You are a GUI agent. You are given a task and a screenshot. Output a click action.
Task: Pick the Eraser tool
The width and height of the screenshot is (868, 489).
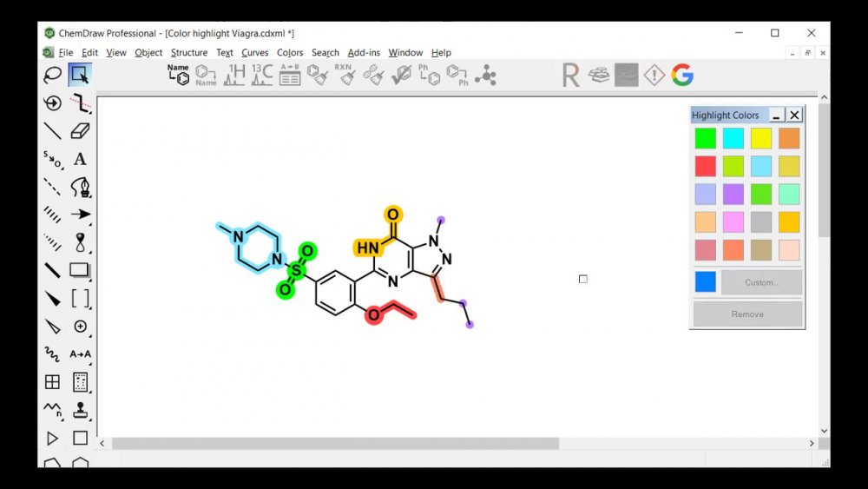click(80, 130)
